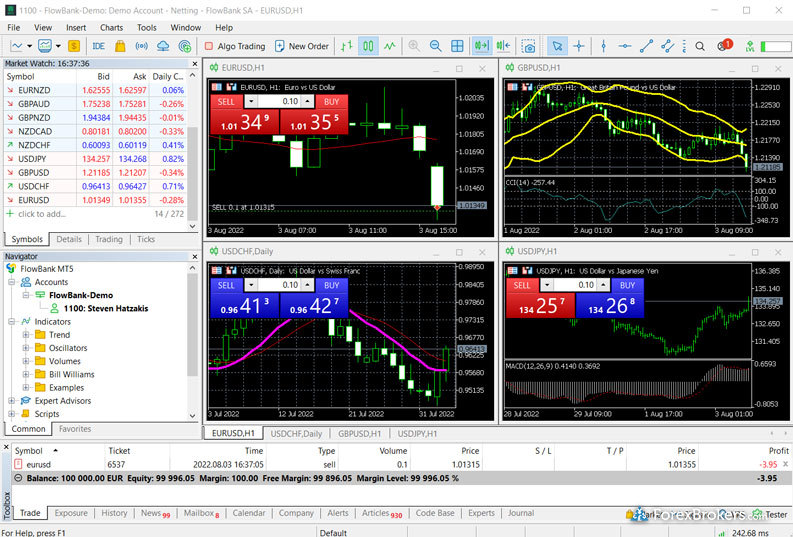Expand the Scripts node

(12, 414)
